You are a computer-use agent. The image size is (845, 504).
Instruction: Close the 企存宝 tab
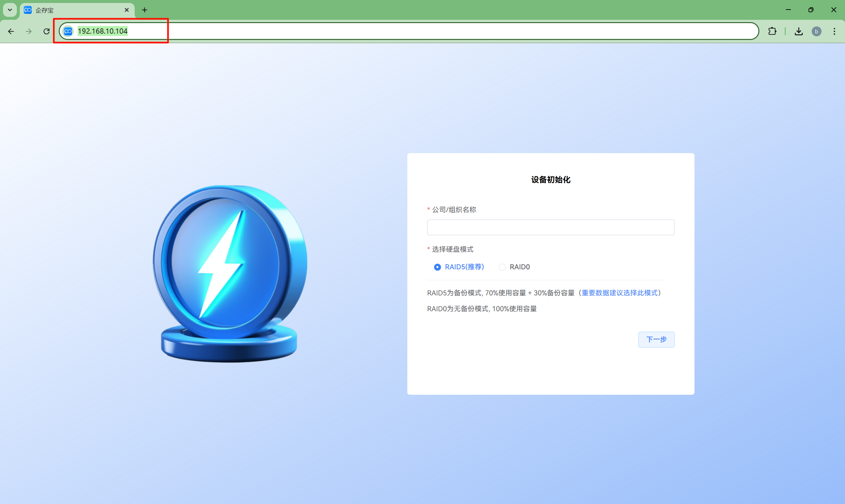[127, 10]
